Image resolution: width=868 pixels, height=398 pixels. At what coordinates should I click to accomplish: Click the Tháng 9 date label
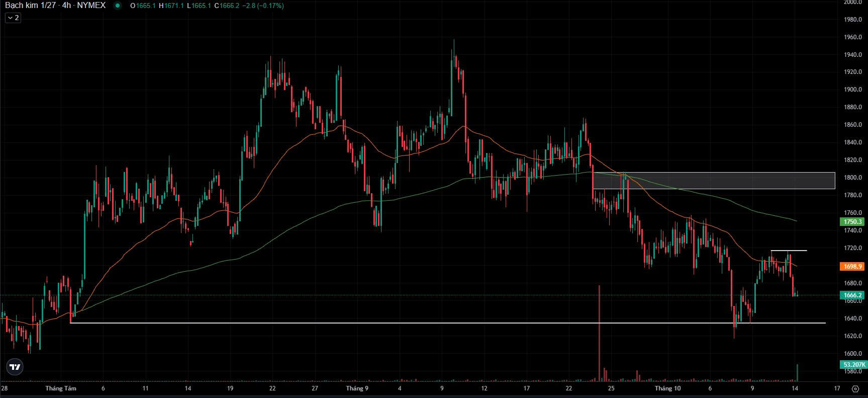(x=357, y=388)
